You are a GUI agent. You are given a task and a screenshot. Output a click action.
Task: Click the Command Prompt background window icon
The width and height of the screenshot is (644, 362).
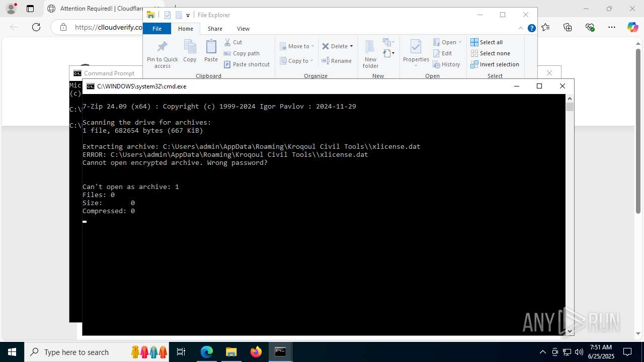tap(77, 73)
